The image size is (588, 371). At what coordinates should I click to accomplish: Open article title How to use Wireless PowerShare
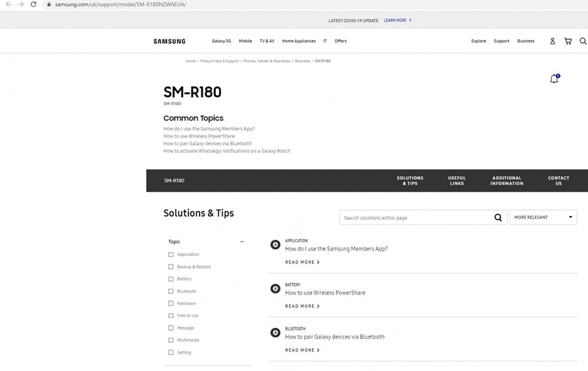tap(325, 293)
